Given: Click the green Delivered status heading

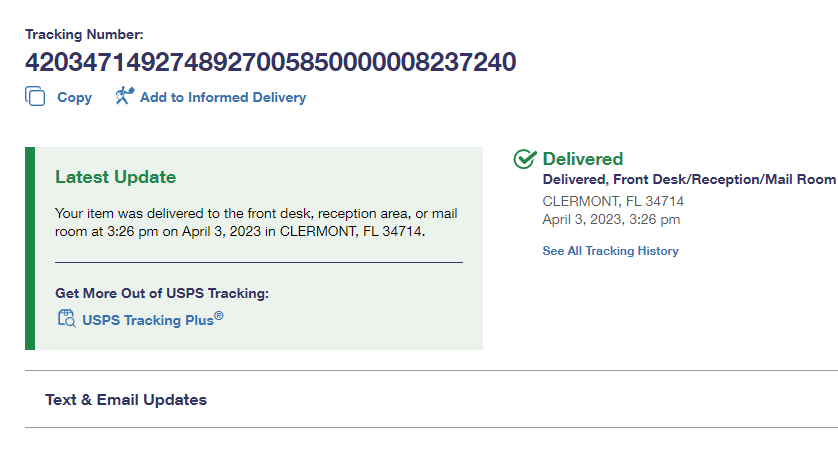Looking at the screenshot, I should [x=582, y=159].
